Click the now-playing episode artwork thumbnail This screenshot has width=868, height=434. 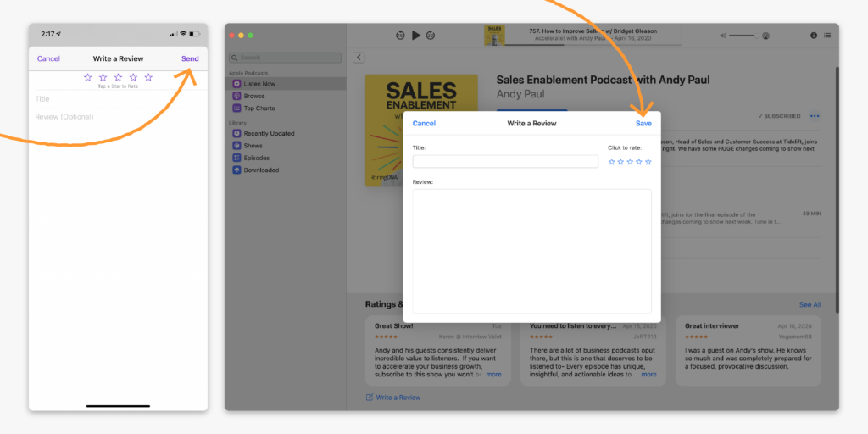[x=494, y=35]
